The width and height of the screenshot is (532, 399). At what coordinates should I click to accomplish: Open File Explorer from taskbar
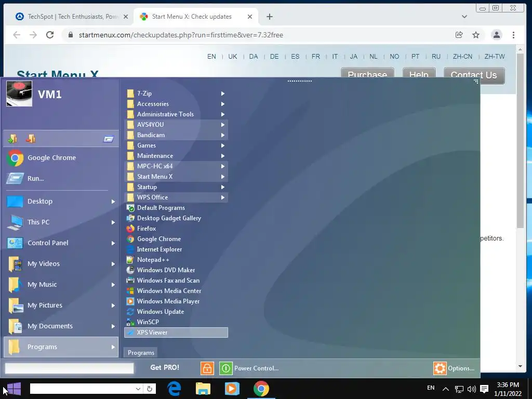[x=203, y=389]
